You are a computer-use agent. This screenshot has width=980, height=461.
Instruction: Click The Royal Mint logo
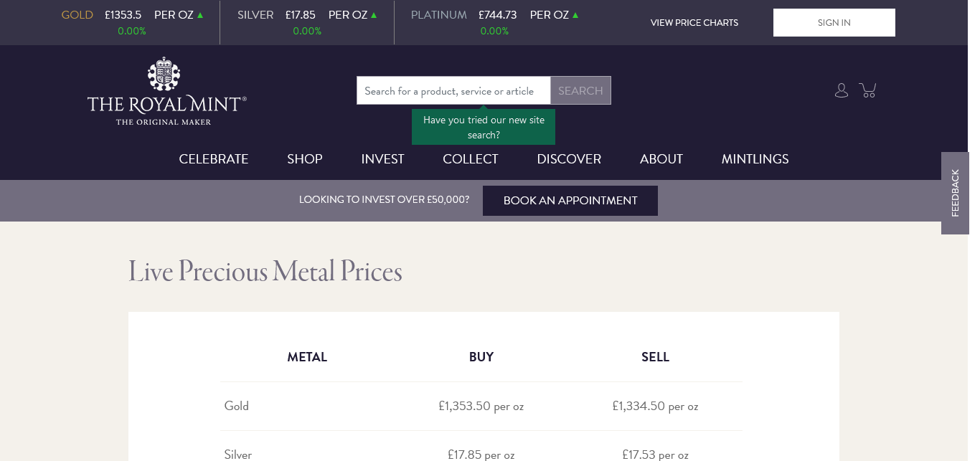pos(167,92)
